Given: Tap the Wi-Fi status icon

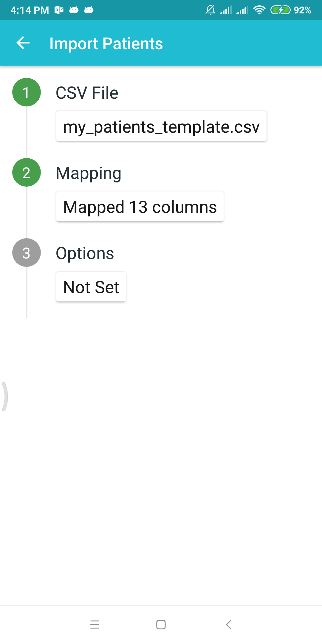Looking at the screenshot, I should pos(259,10).
